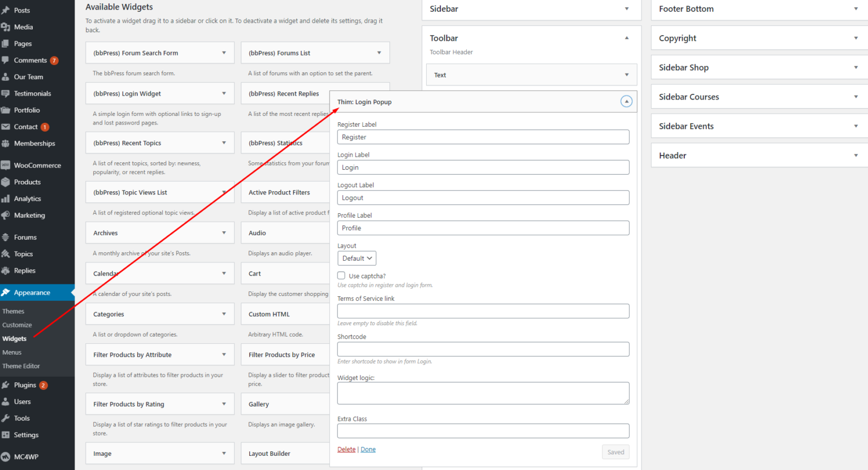Click the Topics icon in sidebar
The height and width of the screenshot is (470, 868).
pos(6,254)
